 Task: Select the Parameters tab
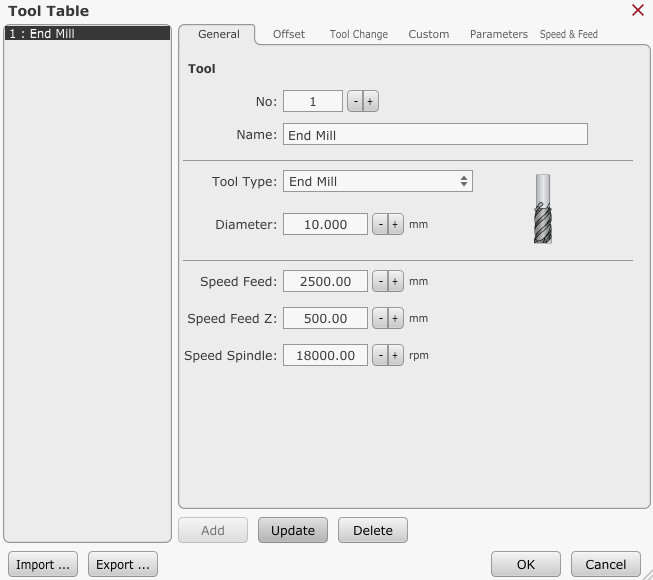[498, 34]
